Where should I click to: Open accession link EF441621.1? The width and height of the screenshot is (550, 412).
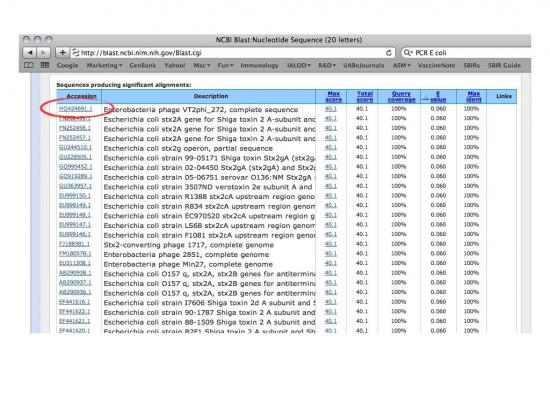pos(74,321)
